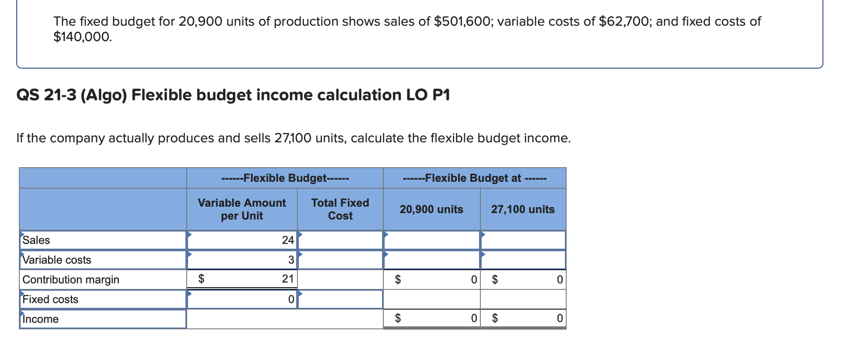Click the Flexible Budget at header
Screen dimensions: 868x361
(x=475, y=178)
